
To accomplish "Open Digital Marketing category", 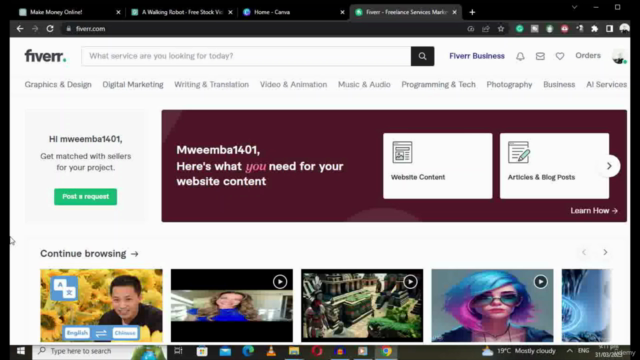I will [x=133, y=84].
